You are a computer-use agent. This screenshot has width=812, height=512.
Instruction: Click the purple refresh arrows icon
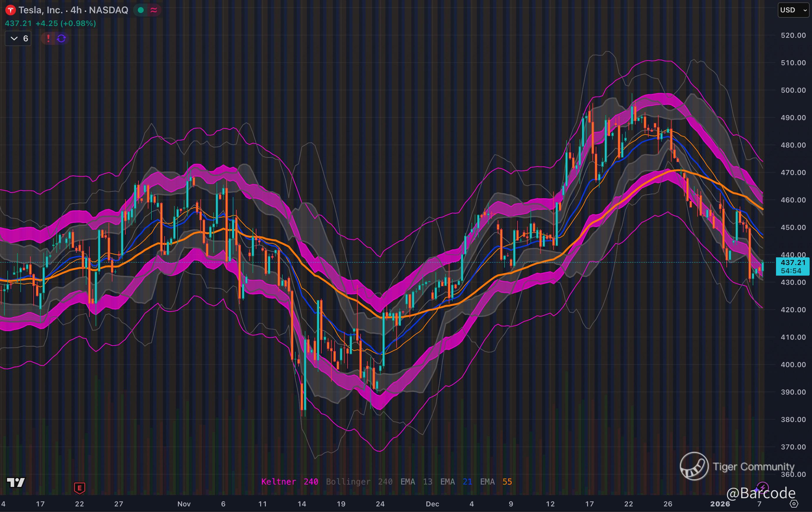click(x=61, y=38)
